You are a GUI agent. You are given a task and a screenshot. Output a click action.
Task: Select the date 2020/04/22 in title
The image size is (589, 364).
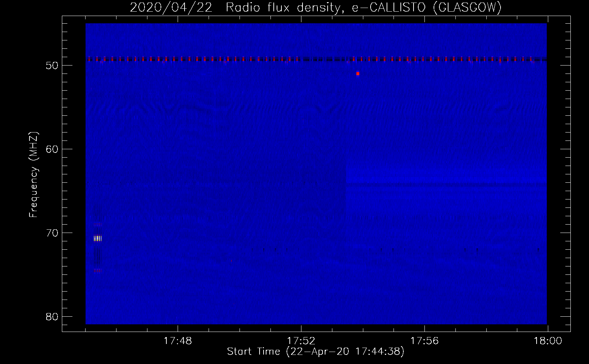click(171, 7)
